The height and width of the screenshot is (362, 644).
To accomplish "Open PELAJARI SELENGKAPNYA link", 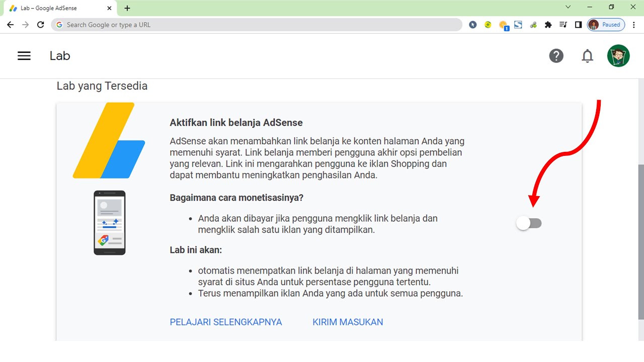I will coord(226,322).
